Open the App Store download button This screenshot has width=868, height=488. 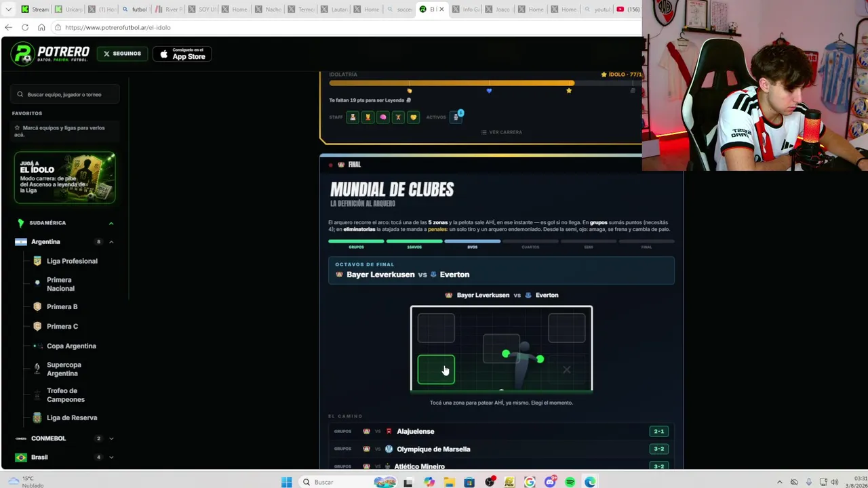tap(182, 54)
